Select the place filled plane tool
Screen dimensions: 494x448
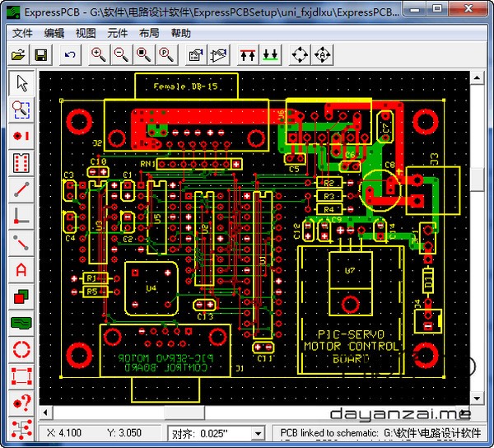pyautogui.click(x=21, y=323)
